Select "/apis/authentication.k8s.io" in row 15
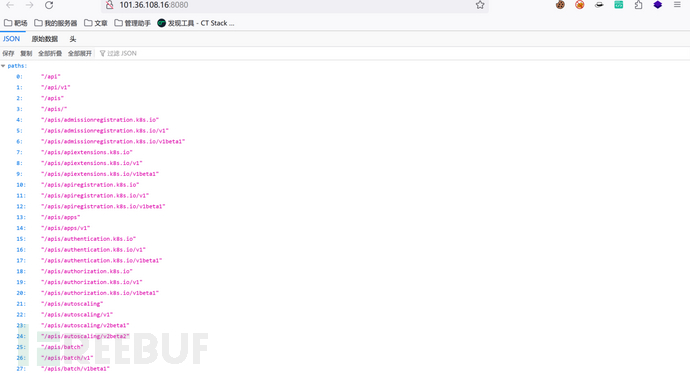 point(88,239)
